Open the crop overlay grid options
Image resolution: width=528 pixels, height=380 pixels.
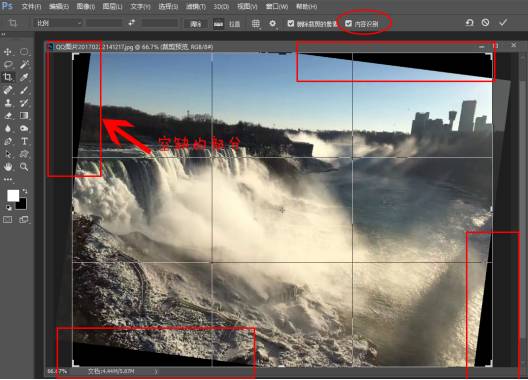click(256, 23)
